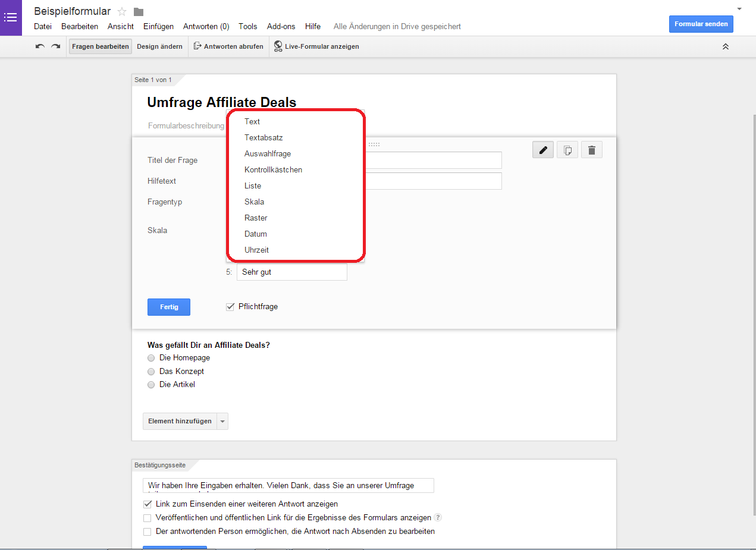The image size is (756, 550).
Task: Click the confirmation message text box
Action: click(288, 485)
